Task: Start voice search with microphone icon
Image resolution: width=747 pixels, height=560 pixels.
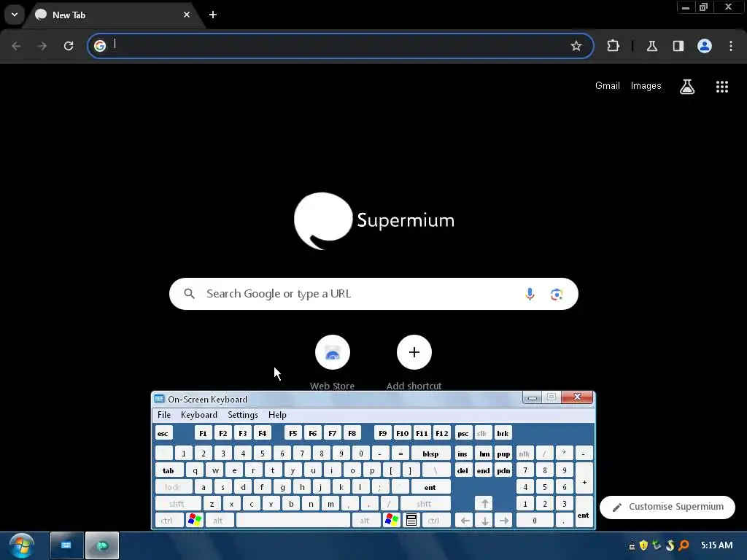Action: 530,294
